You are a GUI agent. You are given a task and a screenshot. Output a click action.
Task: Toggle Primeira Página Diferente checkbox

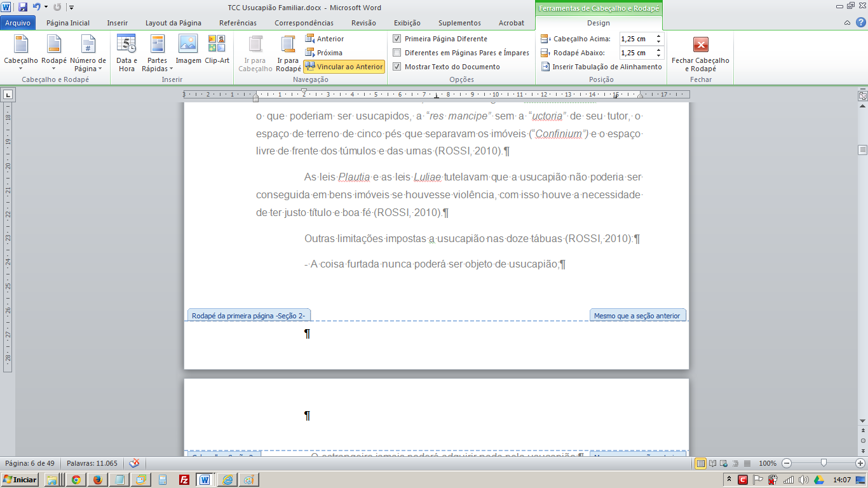[397, 39]
